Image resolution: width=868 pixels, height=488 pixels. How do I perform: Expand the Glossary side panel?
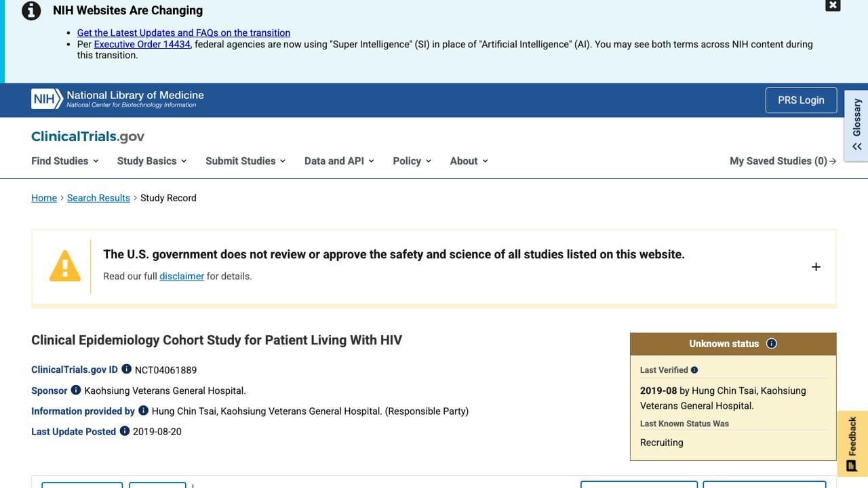click(x=856, y=125)
